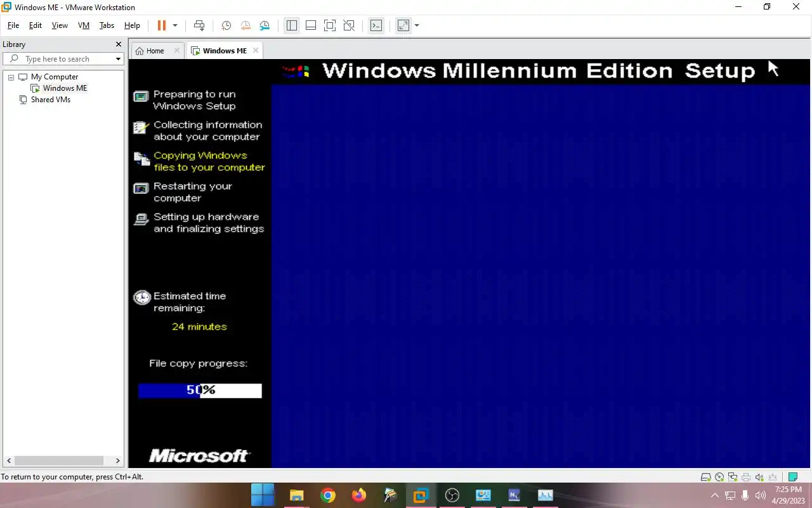Screen dimensions: 812x508
Task: Open OBS Studio from the taskbar
Action: point(452,495)
